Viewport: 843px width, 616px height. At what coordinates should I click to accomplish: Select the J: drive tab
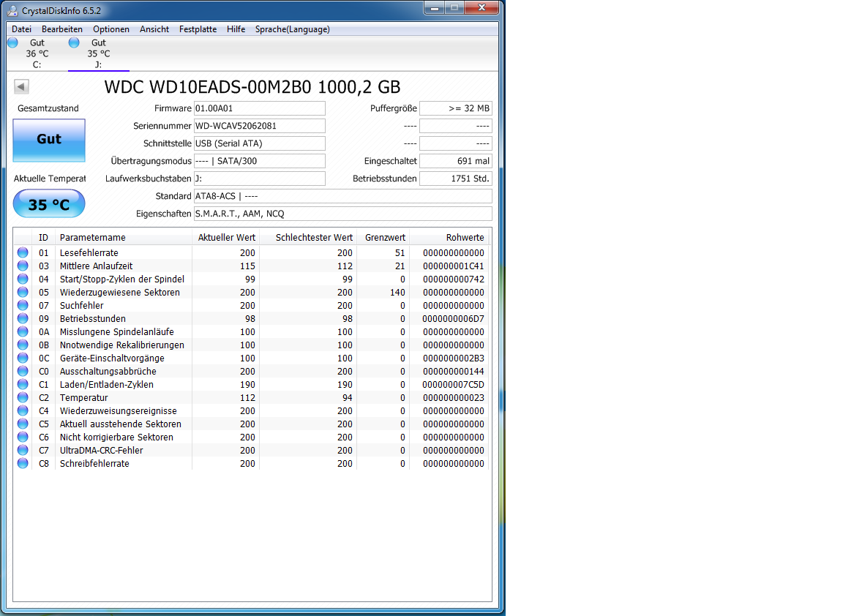(98, 53)
